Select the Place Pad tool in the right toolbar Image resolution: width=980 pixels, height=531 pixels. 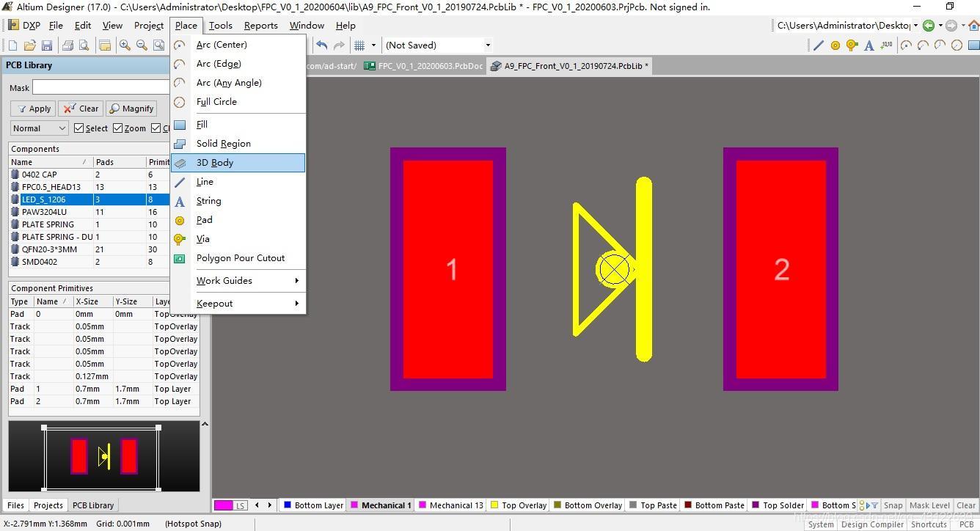click(x=835, y=45)
